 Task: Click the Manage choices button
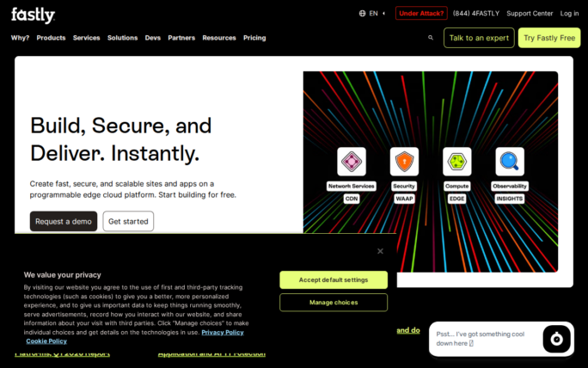pyautogui.click(x=334, y=303)
